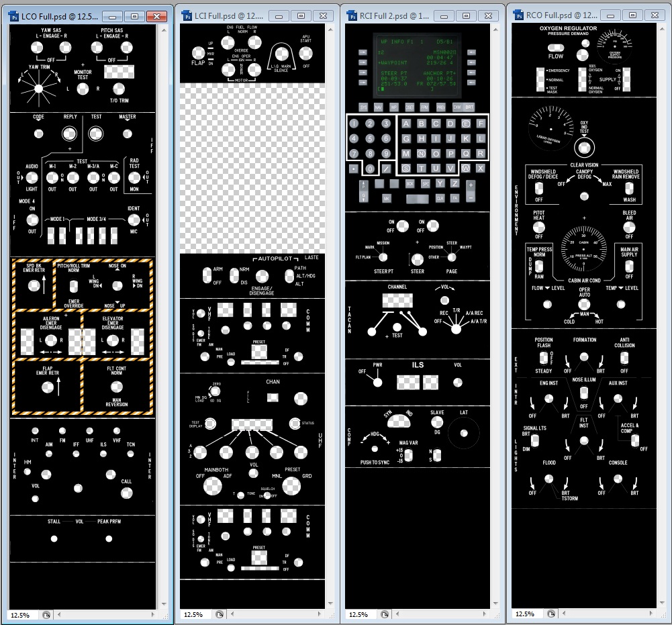Click the "CHANNEL" label in RCI canvas
The image size is (672, 625).
click(x=397, y=287)
